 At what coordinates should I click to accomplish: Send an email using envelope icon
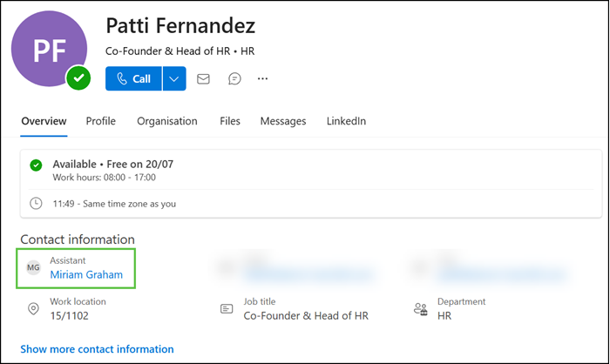[x=203, y=79]
